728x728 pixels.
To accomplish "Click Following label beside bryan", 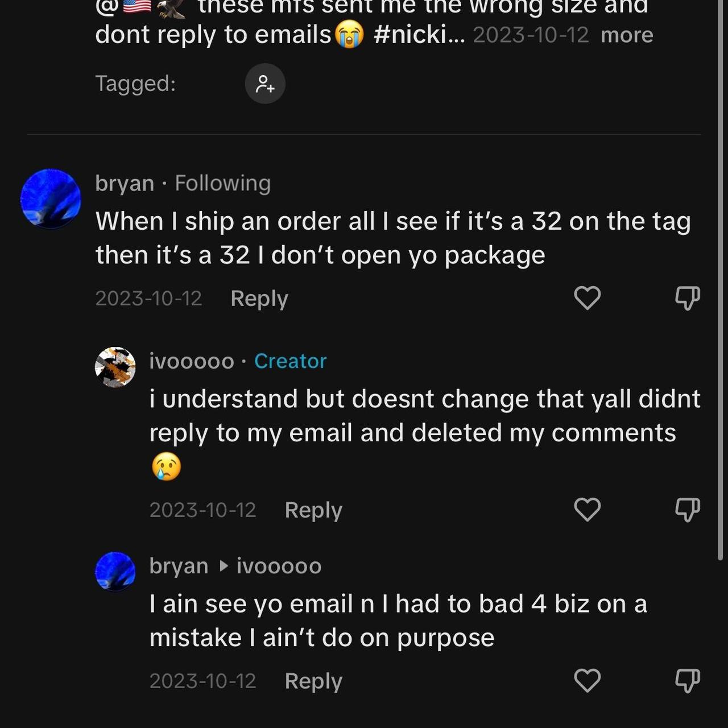I will pos(222,183).
